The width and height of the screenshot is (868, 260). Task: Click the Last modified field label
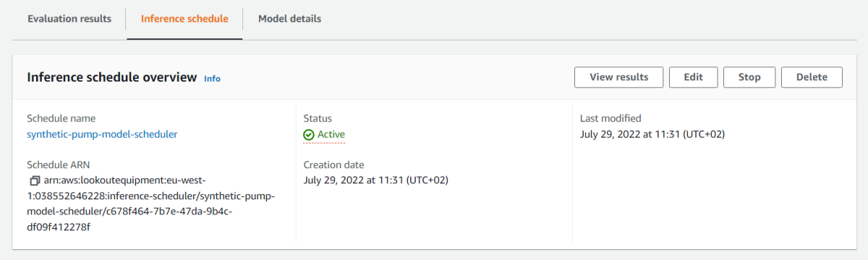coord(610,118)
